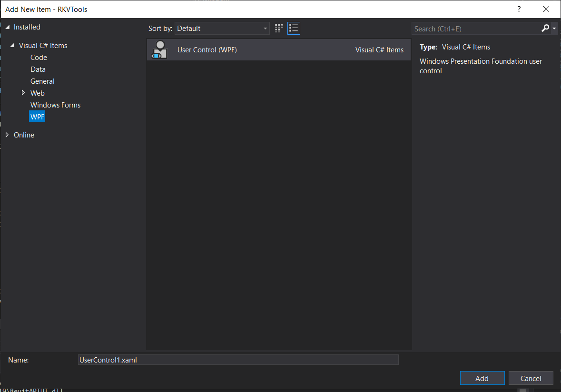Open the Sort by dropdown
Viewport: 561px width, 392px height.
[222, 28]
